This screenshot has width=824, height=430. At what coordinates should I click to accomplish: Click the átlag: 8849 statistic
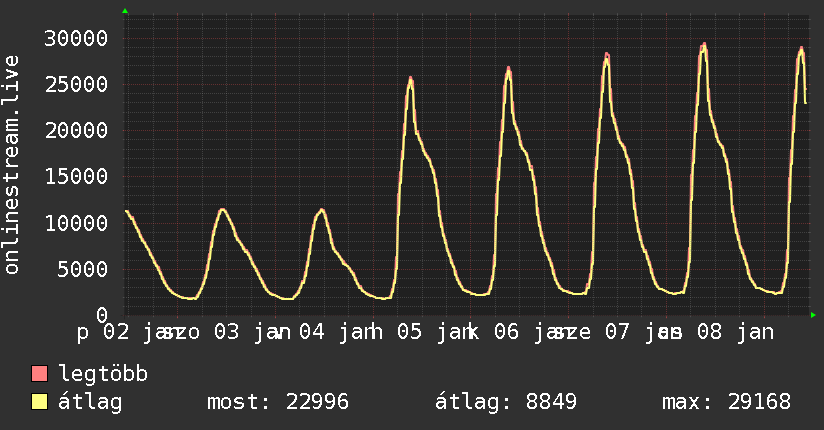point(506,402)
